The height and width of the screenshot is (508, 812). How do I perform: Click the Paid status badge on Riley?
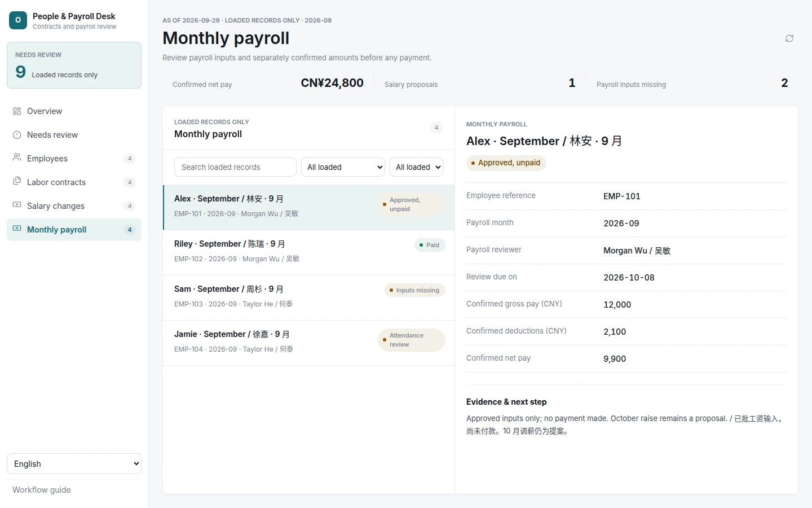click(x=430, y=245)
